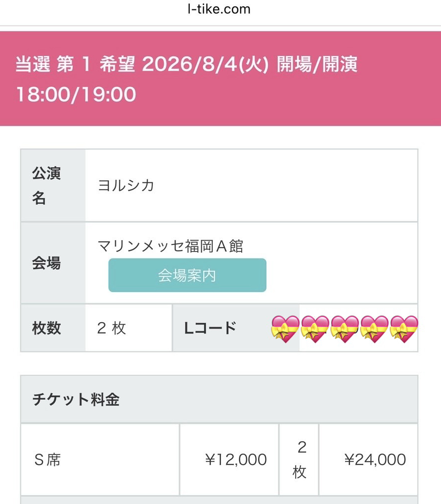
Task: Click the Lコード label cell
Action: (x=210, y=328)
